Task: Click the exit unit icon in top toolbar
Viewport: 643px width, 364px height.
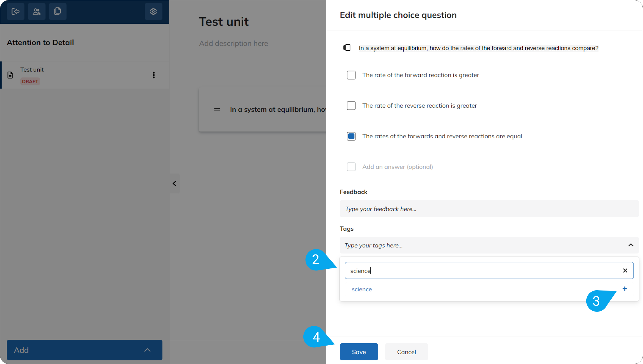Action: click(x=15, y=11)
